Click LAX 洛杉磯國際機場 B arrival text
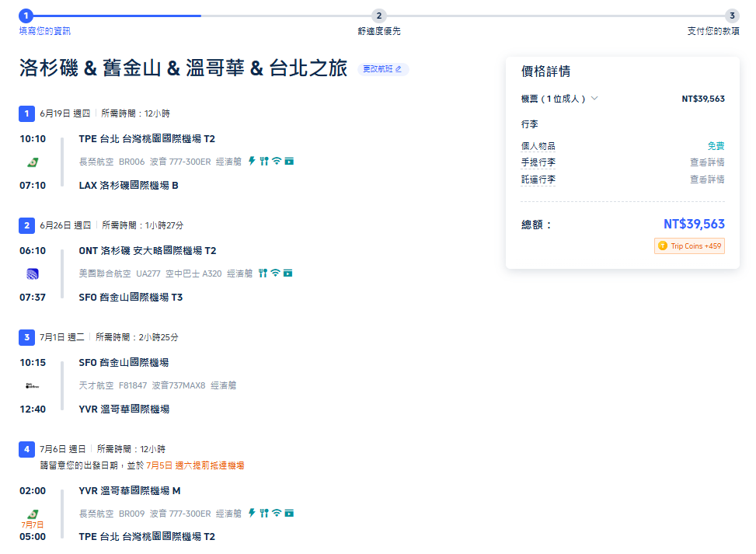 [129, 185]
